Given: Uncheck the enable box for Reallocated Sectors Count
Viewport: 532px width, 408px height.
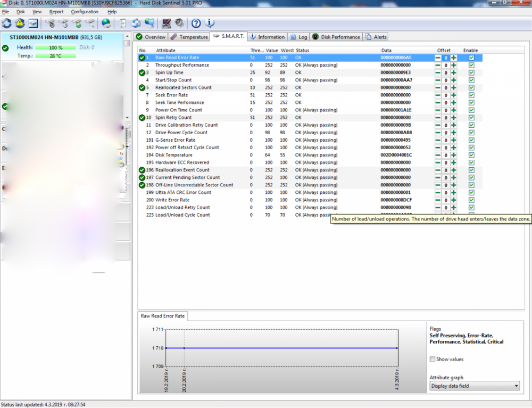Looking at the screenshot, I should (x=471, y=87).
